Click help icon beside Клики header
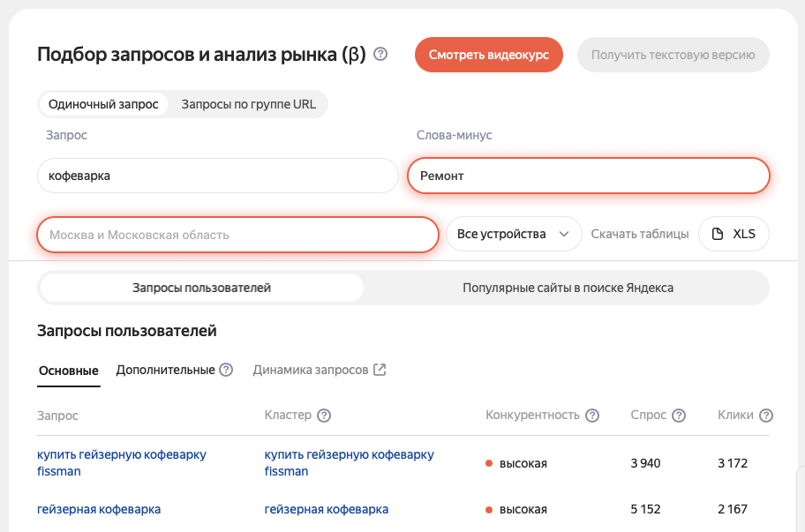The height and width of the screenshot is (532, 805). point(765,416)
